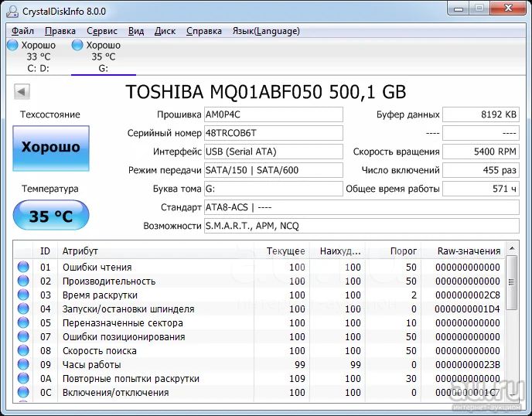This screenshot has height=416, width=532.
Task: Click the CrystalDiskInfo title bar app icon
Action: (12, 11)
